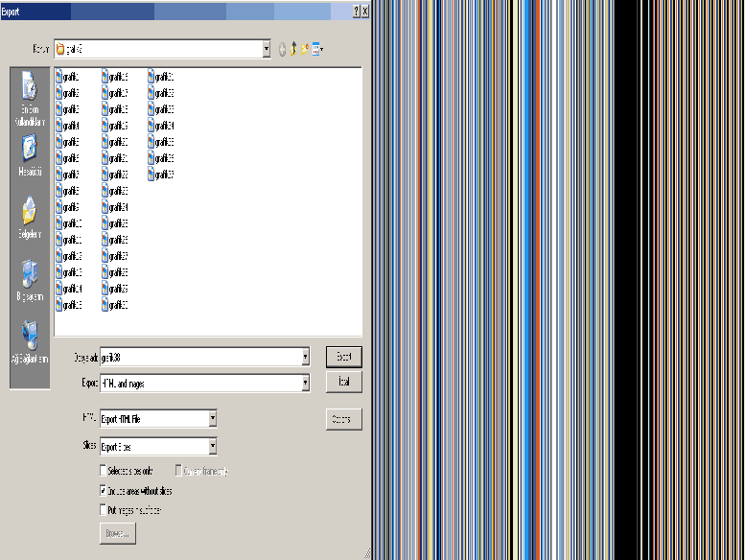Select the file named grafik20
This screenshot has width=745, height=560.
tap(115, 142)
